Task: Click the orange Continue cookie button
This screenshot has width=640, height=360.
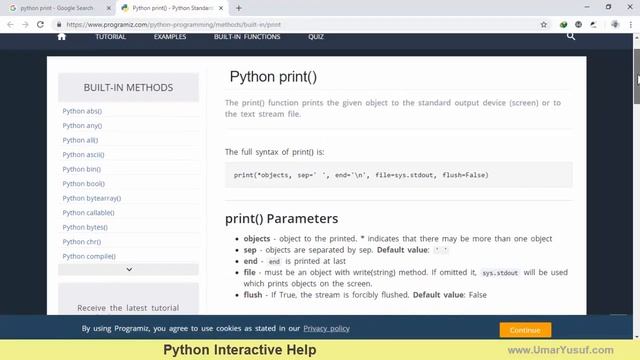Action: (x=525, y=330)
